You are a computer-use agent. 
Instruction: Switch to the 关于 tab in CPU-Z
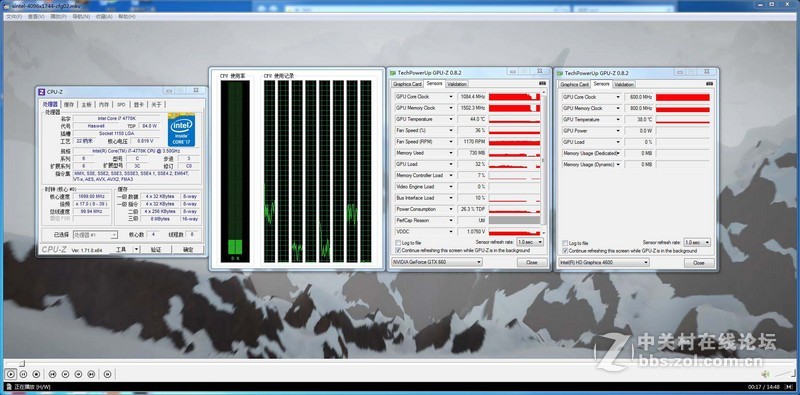coord(156,104)
